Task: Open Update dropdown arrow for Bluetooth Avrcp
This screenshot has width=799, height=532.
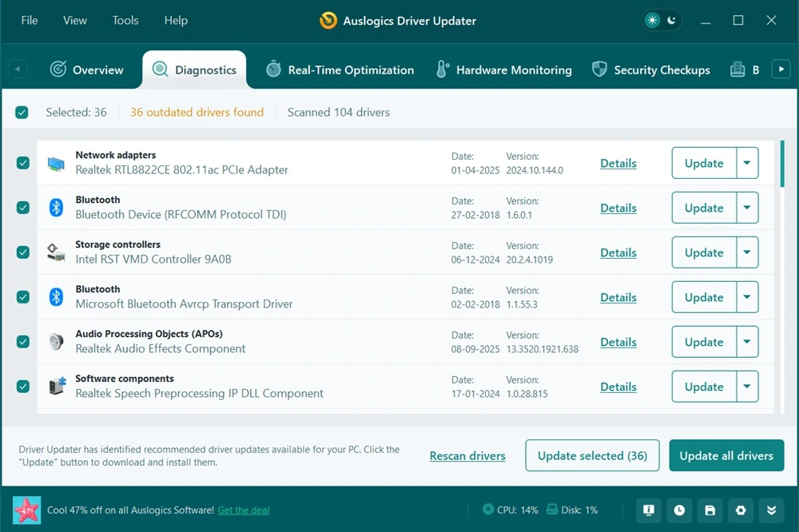Action: coord(747,297)
